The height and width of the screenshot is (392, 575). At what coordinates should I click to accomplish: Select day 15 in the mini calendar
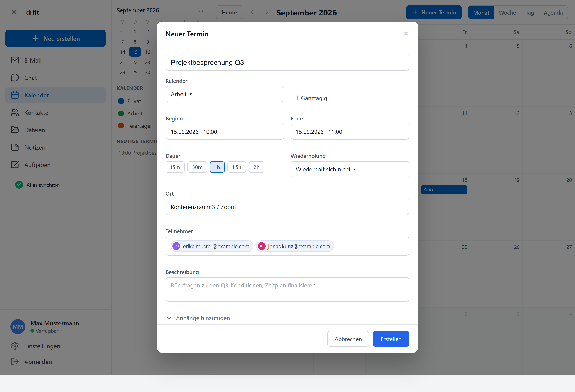coord(135,52)
